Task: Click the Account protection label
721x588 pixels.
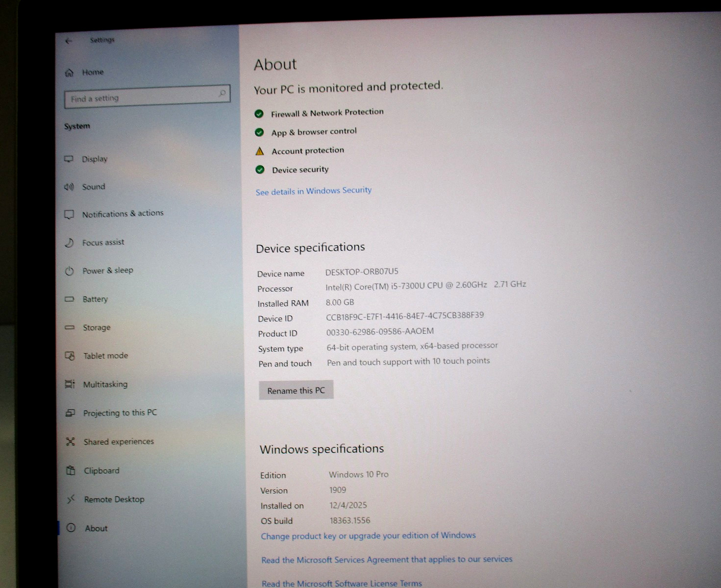Action: (x=308, y=150)
